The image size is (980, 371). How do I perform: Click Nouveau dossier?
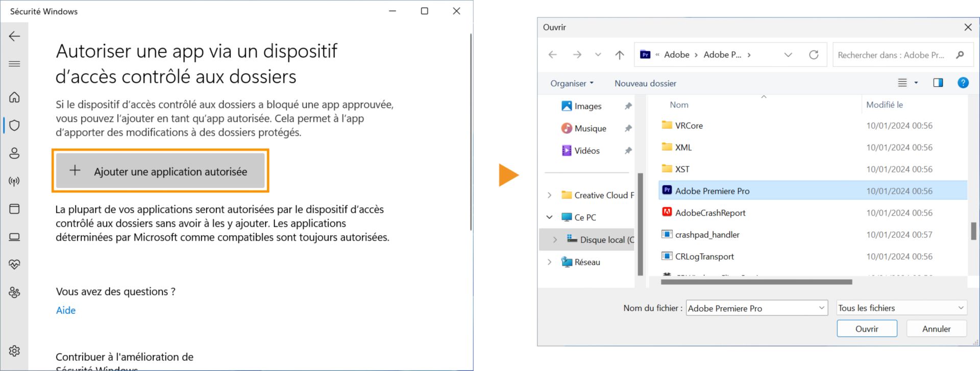coord(645,83)
